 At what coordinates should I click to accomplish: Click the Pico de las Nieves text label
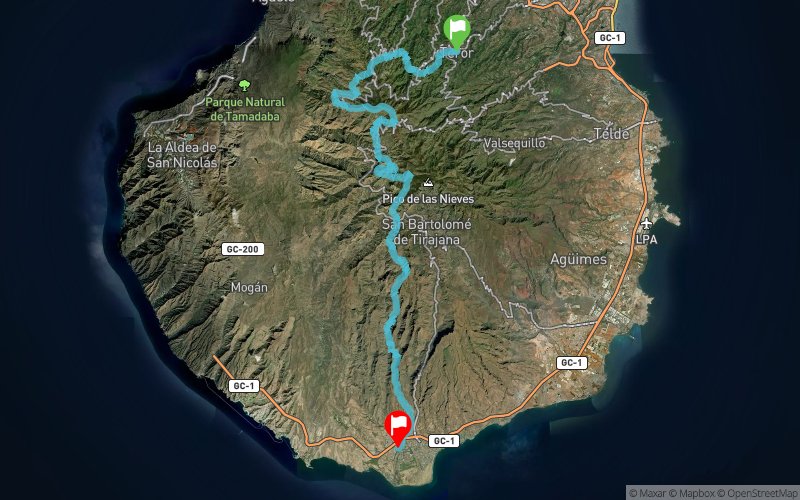point(428,199)
